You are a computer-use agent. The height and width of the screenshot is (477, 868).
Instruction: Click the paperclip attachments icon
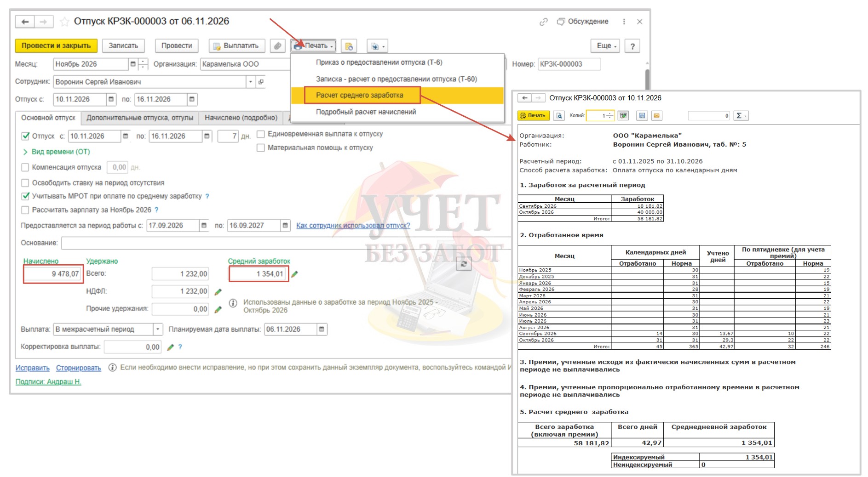click(277, 46)
